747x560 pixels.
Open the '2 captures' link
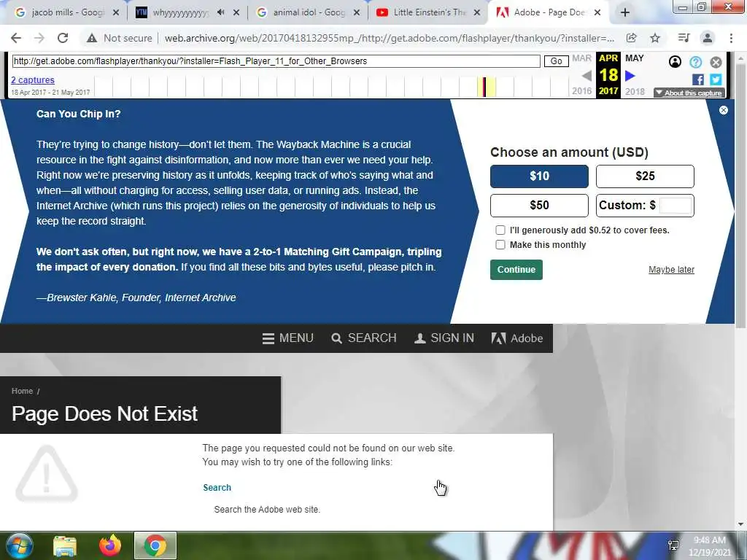pyautogui.click(x=33, y=80)
